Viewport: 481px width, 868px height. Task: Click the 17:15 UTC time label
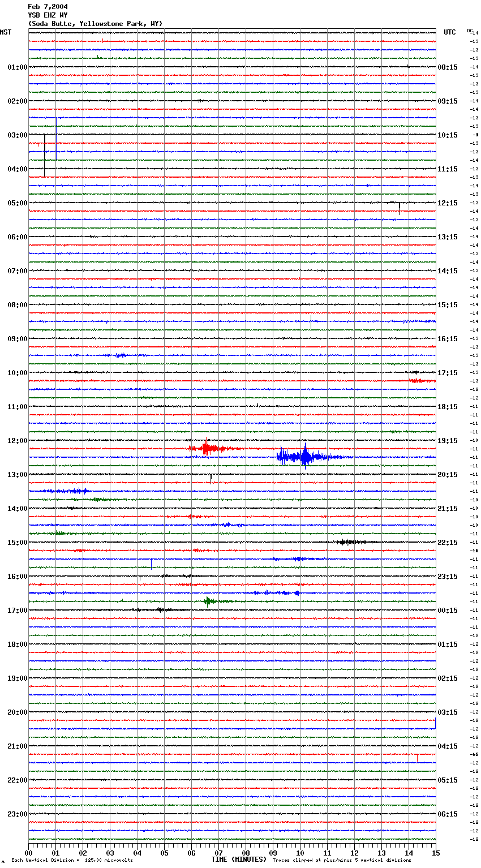[x=448, y=373]
